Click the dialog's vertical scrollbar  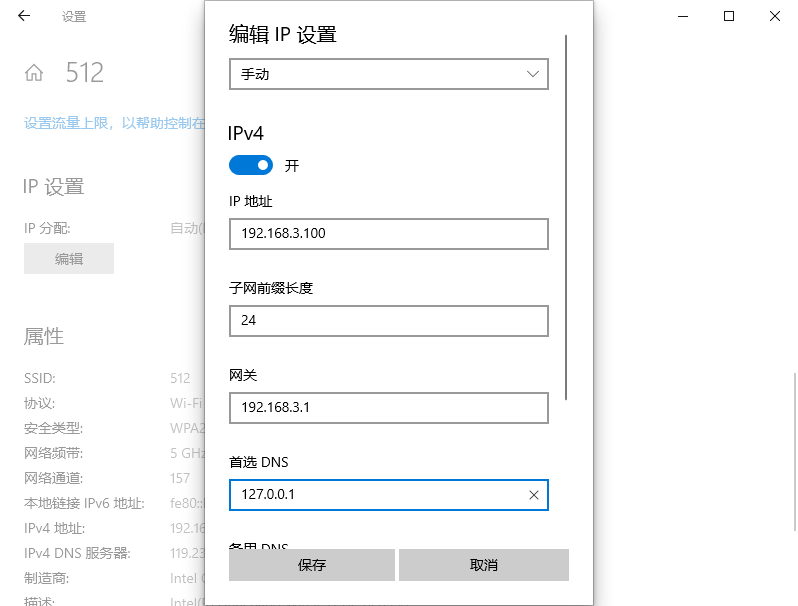point(566,217)
